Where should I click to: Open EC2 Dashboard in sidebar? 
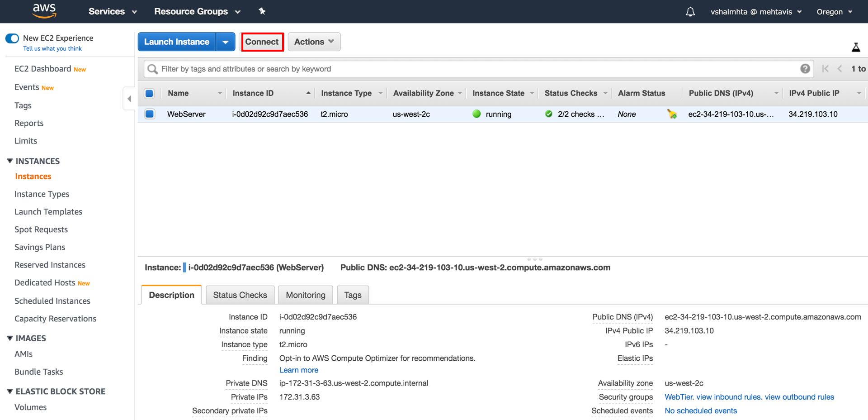pyautogui.click(x=42, y=69)
